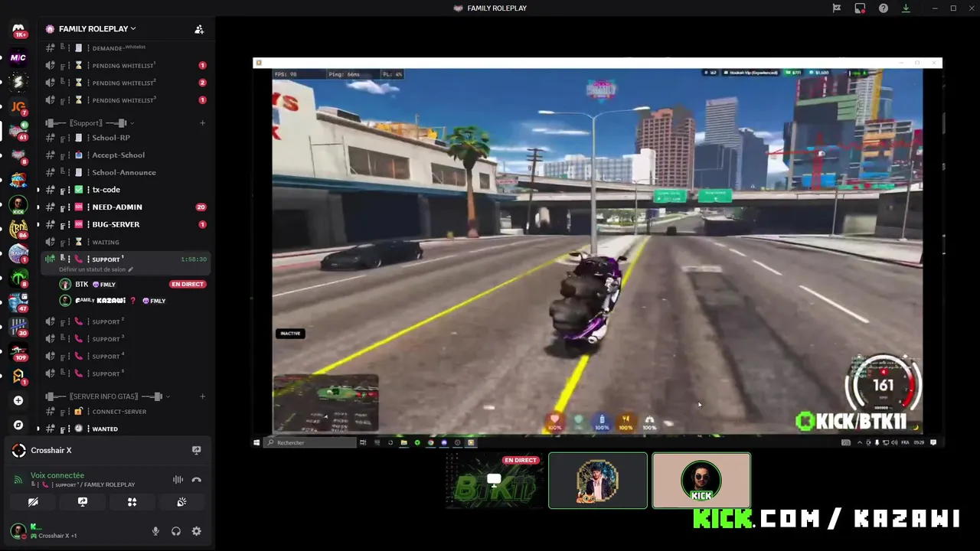Open Discord direct messages home icon
Image resolution: width=980 pixels, height=551 pixels.
tap(18, 31)
